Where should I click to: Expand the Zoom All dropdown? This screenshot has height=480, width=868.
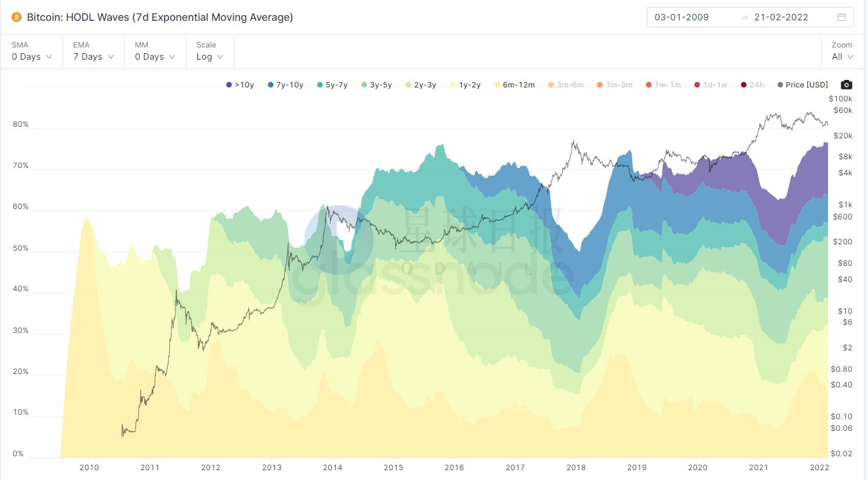click(843, 52)
